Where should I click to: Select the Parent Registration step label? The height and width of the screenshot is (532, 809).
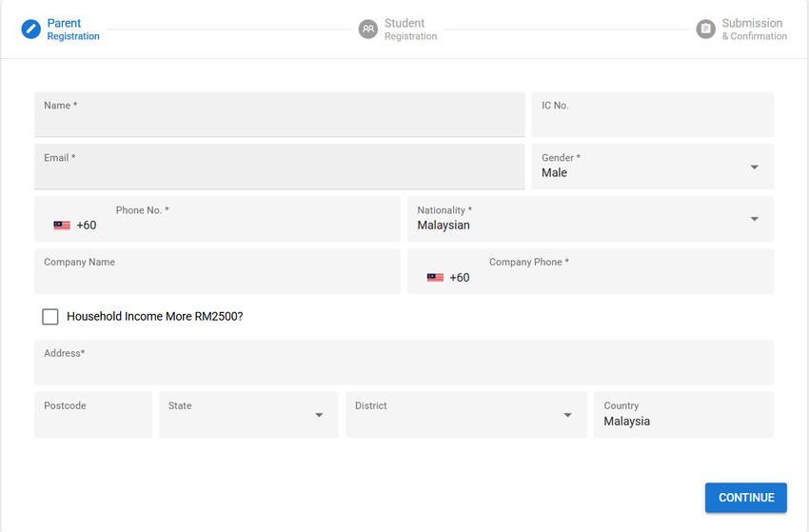tap(73, 30)
